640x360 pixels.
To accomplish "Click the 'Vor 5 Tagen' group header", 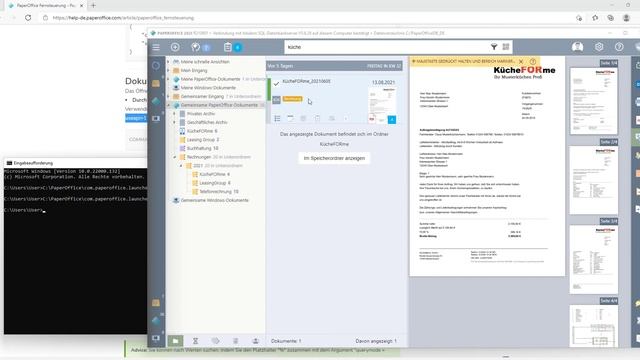I will tap(334, 66).
